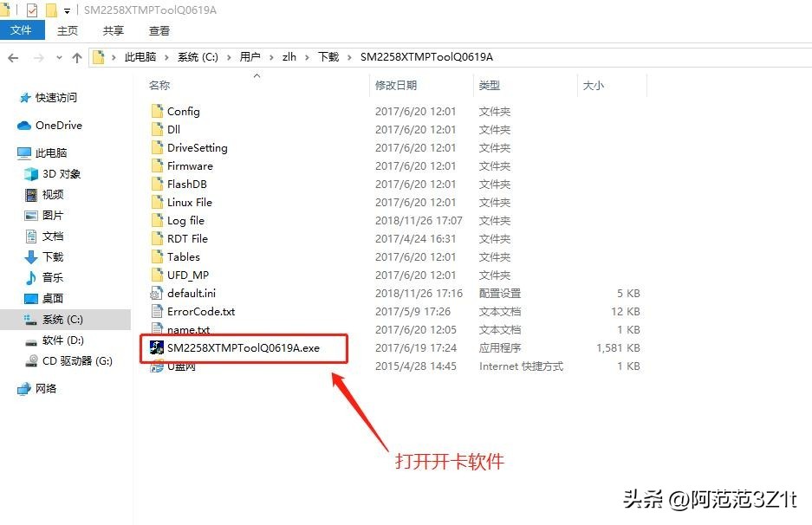Select the 系统 (C:) drive icon
The width and height of the screenshot is (812, 525).
pyautogui.click(x=28, y=319)
